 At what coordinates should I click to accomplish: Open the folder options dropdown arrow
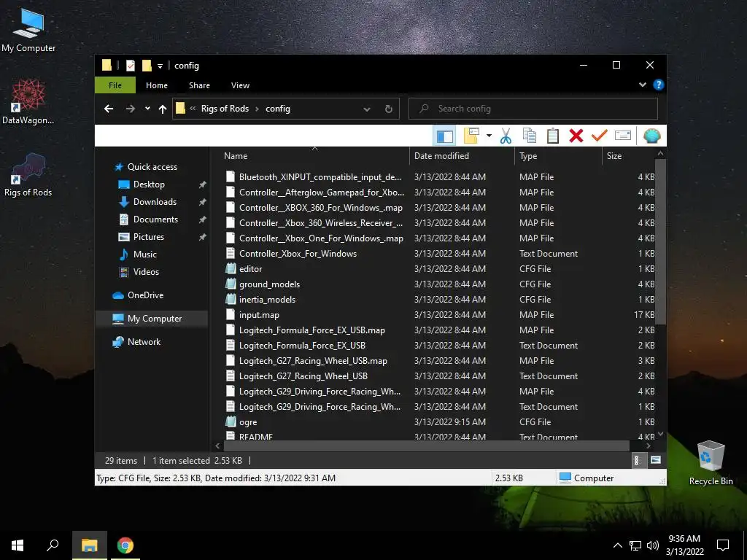click(x=489, y=136)
